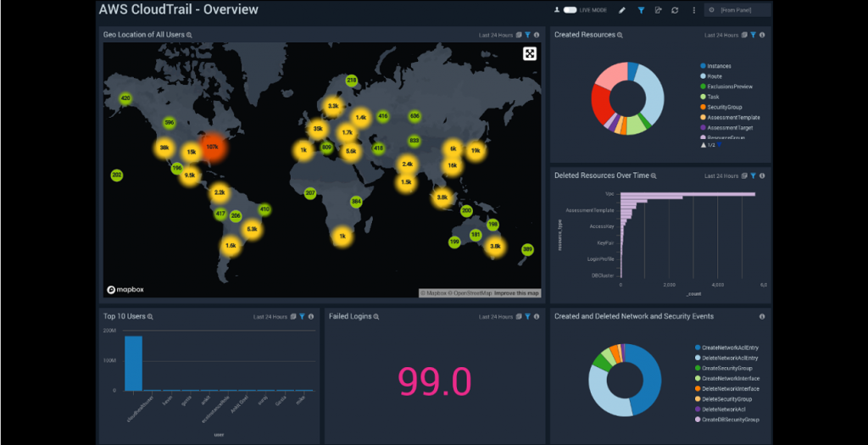Open Last 24 Hours on Geo Location panel
The width and height of the screenshot is (868, 445).
coord(496,35)
